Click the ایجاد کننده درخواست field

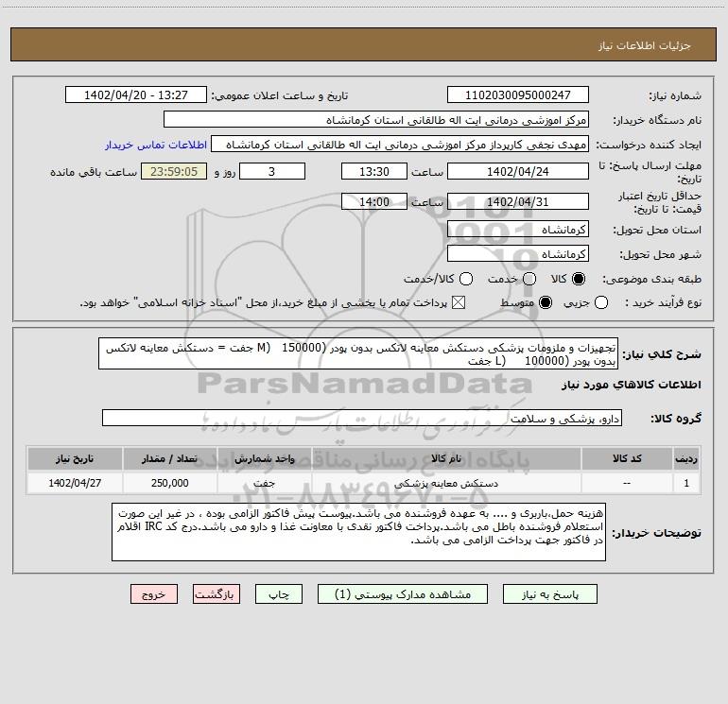(400, 145)
